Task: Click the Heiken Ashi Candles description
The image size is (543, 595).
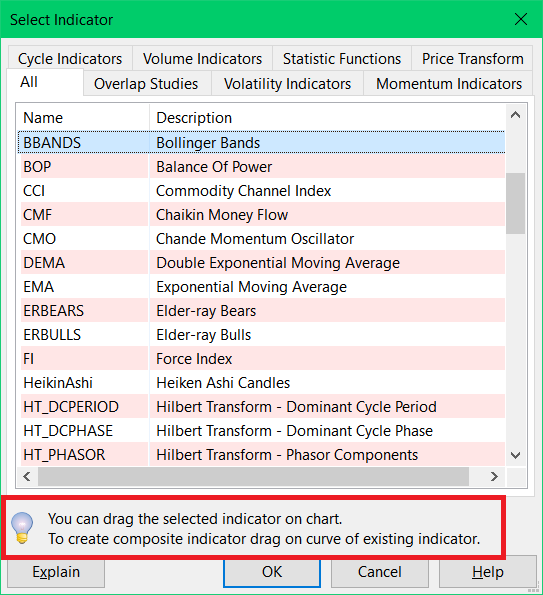Action: tap(223, 383)
